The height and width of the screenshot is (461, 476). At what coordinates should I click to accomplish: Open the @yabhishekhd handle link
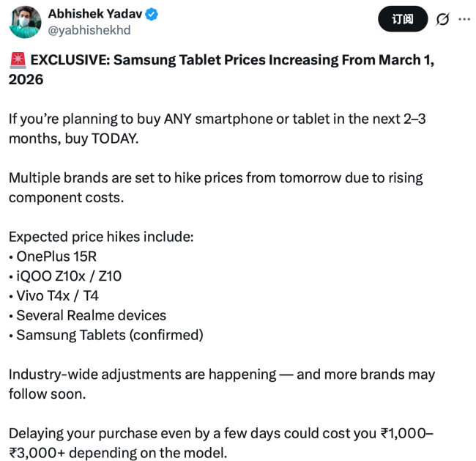point(89,30)
